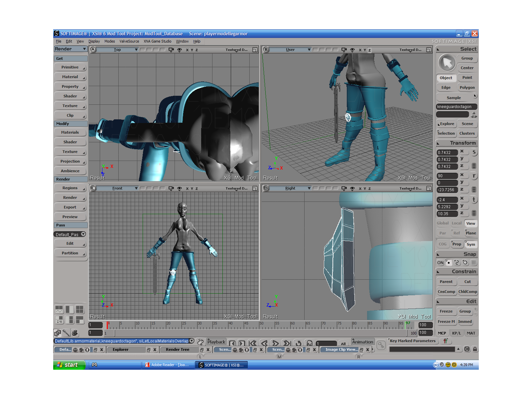Open the XNA Game Studio menu
Screen dimensions: 532x399
157,41
